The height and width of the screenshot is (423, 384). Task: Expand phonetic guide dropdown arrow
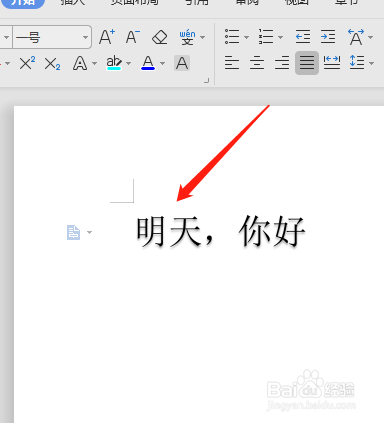[x=203, y=37]
